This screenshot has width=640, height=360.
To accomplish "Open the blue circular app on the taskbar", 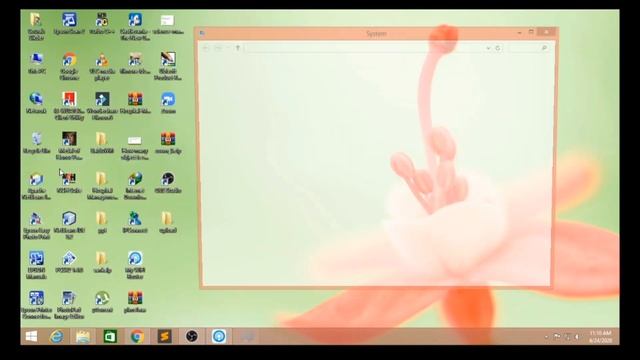I will click(219, 336).
